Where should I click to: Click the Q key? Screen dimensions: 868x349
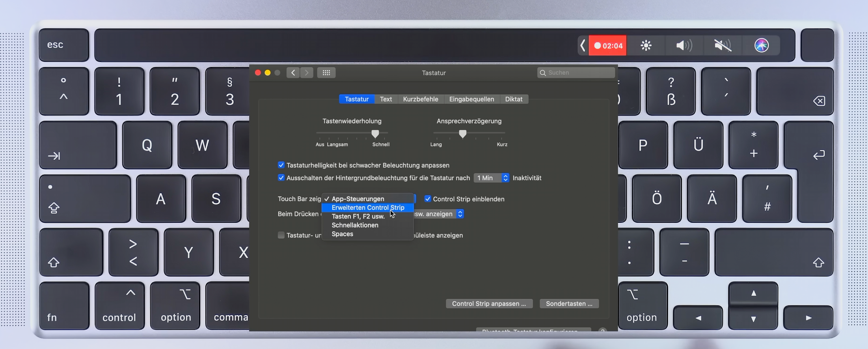tap(147, 145)
